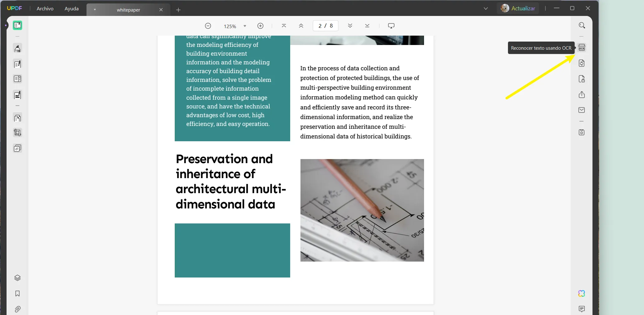644x315 pixels.
Task: Click the UPDF logo
Action: (14, 8)
